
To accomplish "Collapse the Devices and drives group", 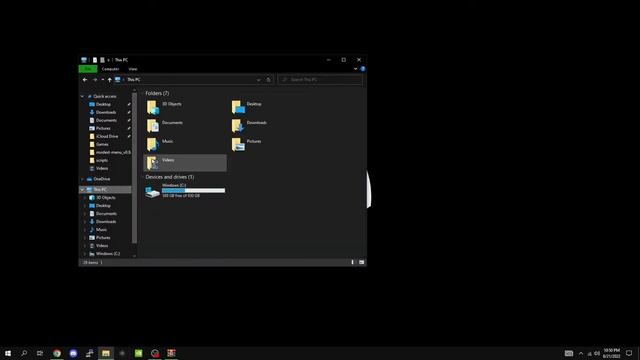I will click(143, 177).
